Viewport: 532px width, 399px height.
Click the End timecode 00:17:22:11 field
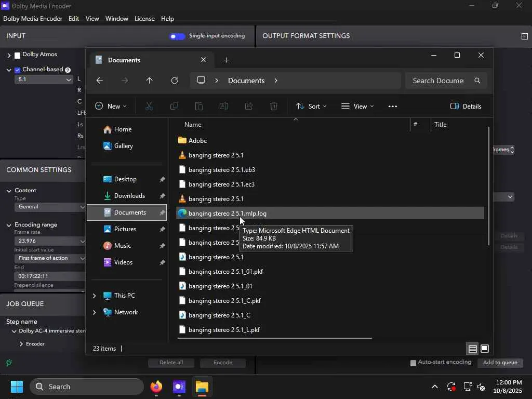point(50,276)
